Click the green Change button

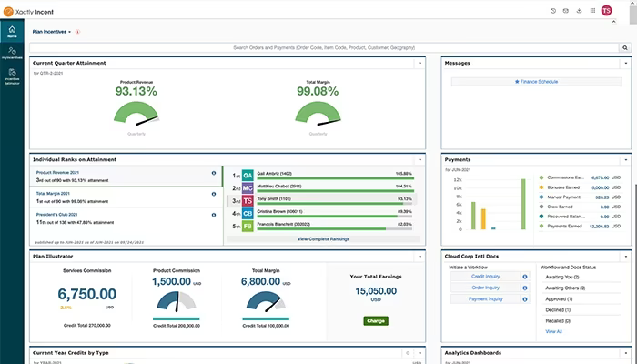(376, 321)
